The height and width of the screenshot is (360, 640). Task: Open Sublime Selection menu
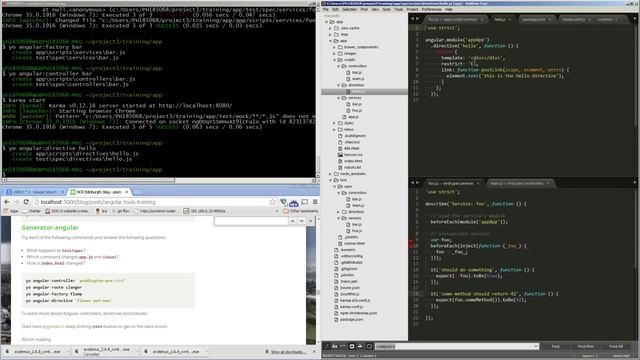pyautogui.click(x=349, y=9)
